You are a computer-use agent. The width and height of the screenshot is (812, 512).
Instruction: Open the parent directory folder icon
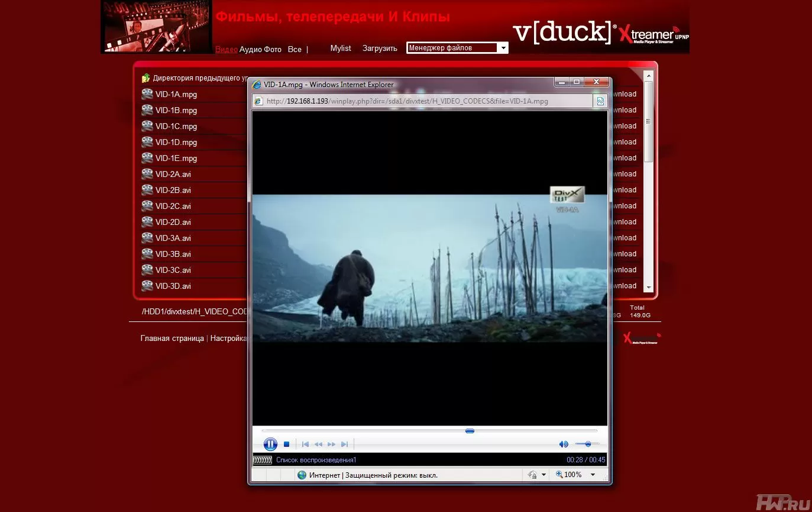tap(146, 78)
